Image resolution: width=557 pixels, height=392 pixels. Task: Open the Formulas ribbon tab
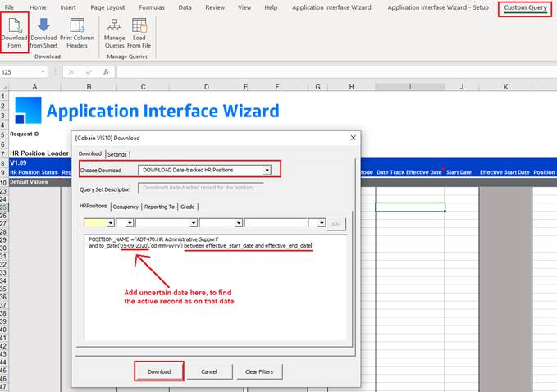point(152,7)
